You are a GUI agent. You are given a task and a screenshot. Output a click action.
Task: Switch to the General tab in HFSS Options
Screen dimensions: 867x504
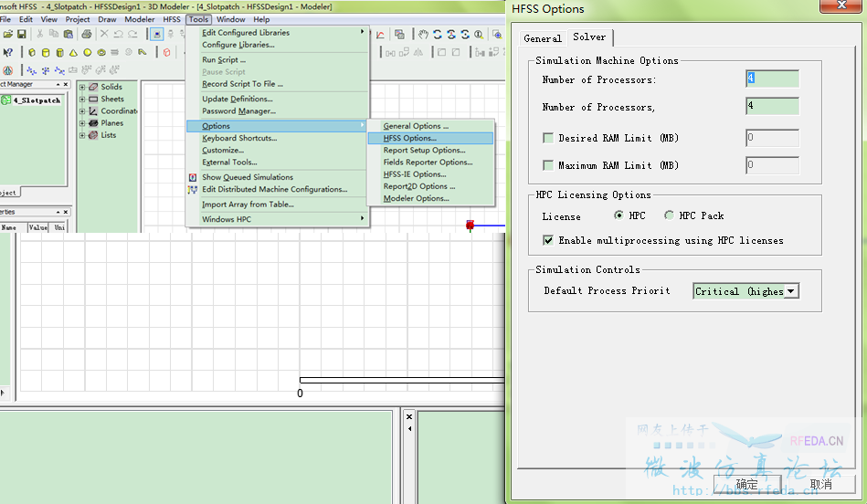pos(543,38)
